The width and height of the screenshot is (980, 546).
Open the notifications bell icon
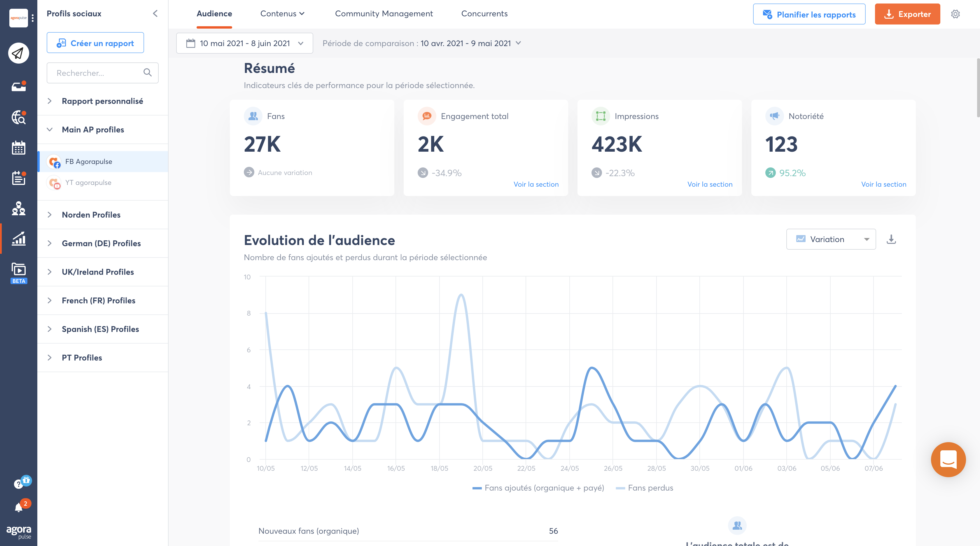click(x=18, y=508)
